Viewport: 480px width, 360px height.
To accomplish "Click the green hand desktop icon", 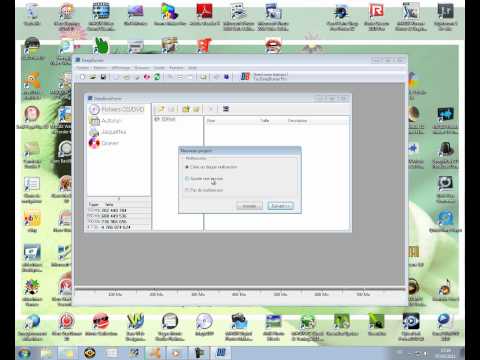I will click(101, 46).
